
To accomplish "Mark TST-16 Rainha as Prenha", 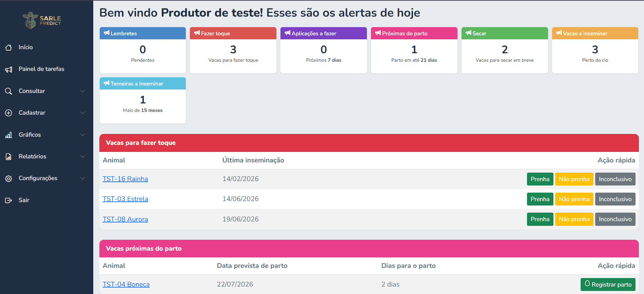I will click(x=540, y=179).
